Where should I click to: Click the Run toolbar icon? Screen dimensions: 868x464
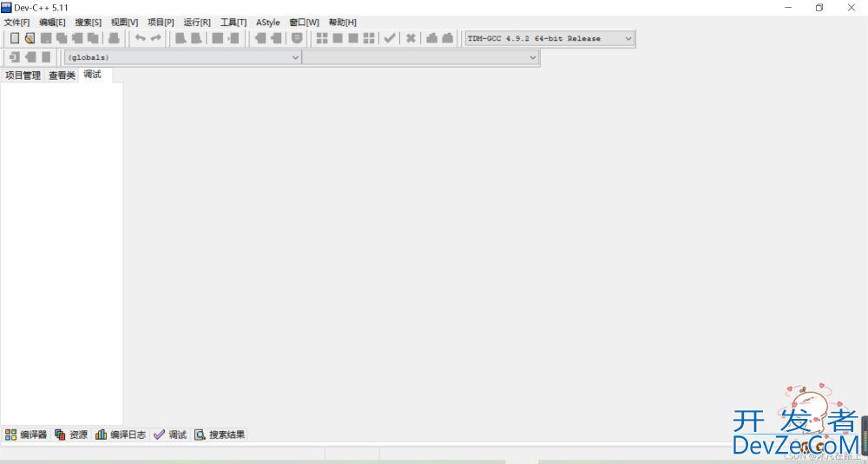[x=338, y=38]
